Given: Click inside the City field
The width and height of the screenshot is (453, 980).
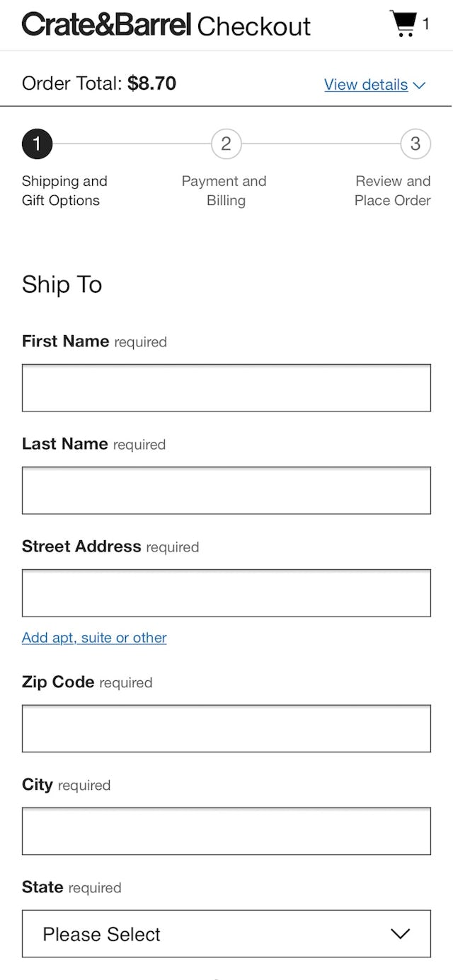Looking at the screenshot, I should tap(226, 831).
